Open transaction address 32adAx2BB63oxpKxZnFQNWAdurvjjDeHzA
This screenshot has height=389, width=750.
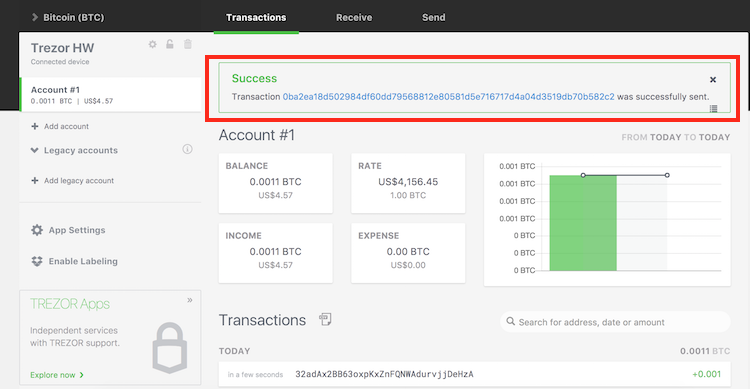pos(384,374)
